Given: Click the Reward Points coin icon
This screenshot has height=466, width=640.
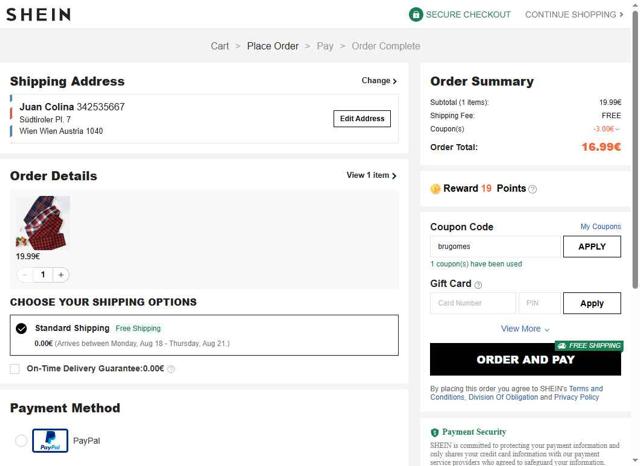Looking at the screenshot, I should pos(436,189).
